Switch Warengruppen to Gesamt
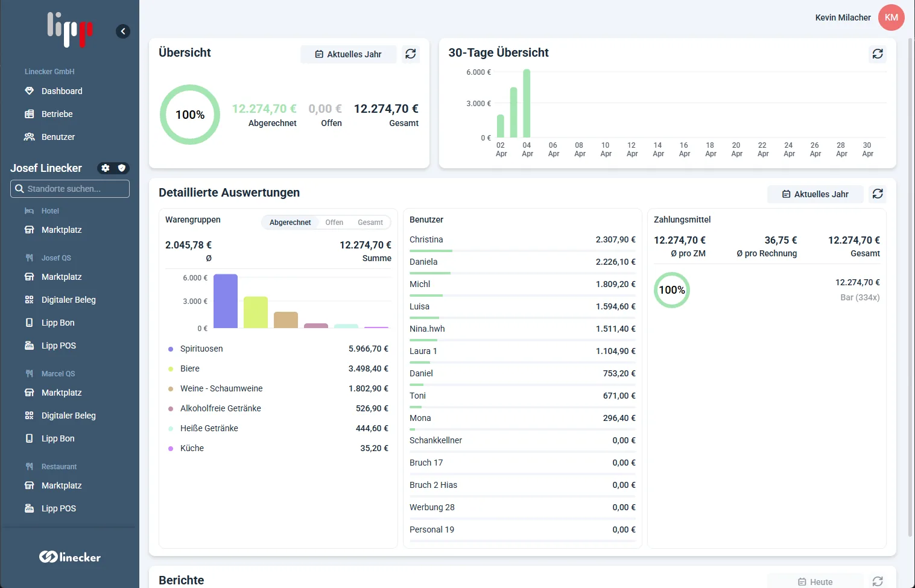This screenshot has height=588, width=915. (x=370, y=223)
